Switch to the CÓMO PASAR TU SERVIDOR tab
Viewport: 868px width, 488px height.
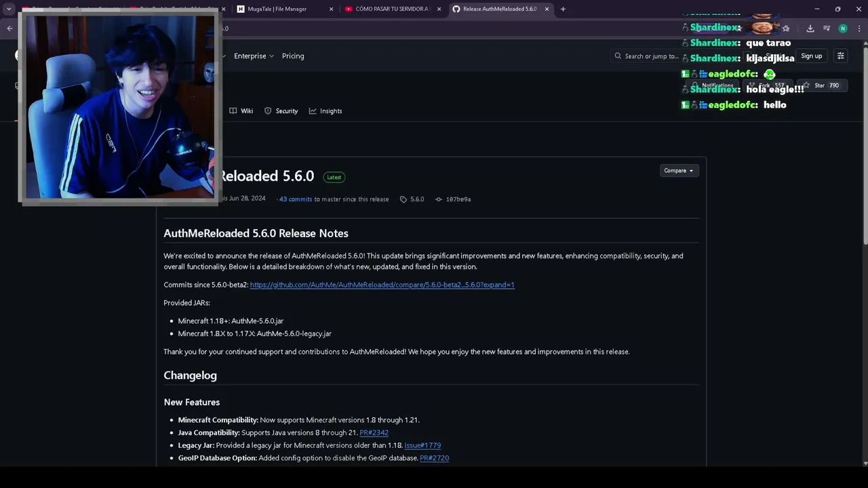[x=393, y=9]
